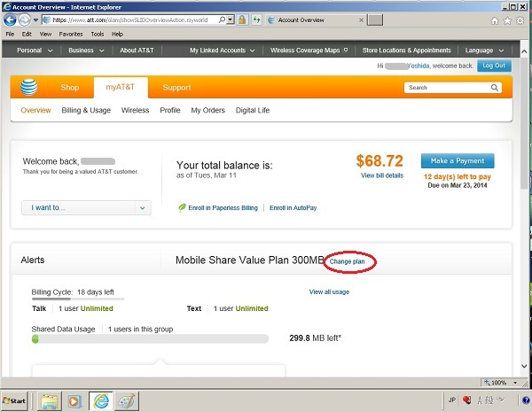
Task: Click the About AT&T link
Action: [x=137, y=51]
